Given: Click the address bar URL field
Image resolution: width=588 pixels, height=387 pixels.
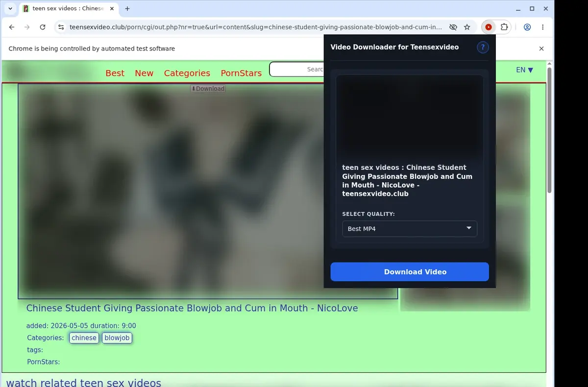Looking at the screenshot, I should (256, 27).
